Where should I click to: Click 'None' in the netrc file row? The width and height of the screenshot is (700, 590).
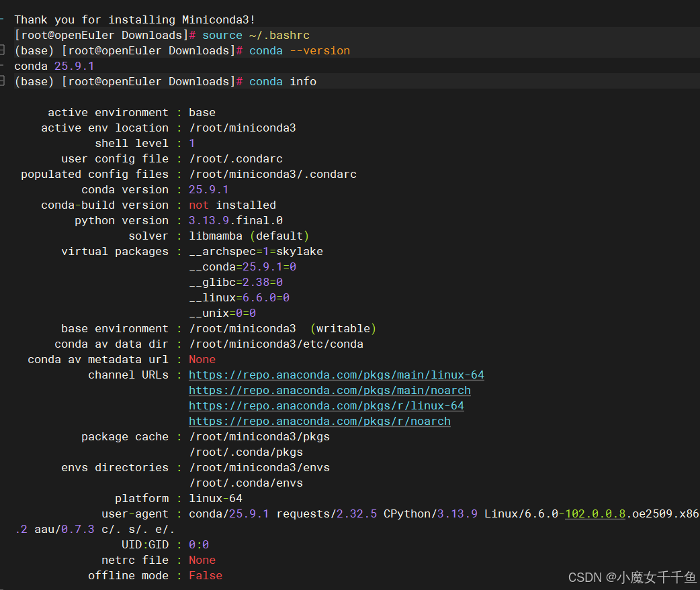point(202,560)
